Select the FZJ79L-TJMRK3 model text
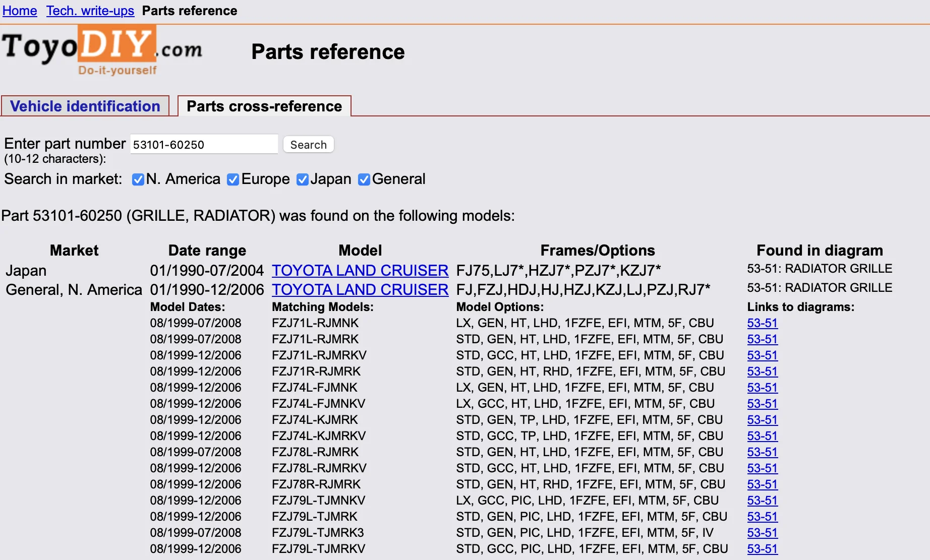This screenshot has height=560, width=930. pos(318,533)
